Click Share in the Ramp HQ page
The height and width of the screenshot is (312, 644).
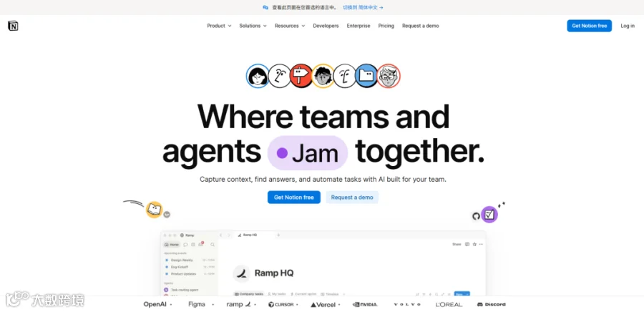point(457,244)
